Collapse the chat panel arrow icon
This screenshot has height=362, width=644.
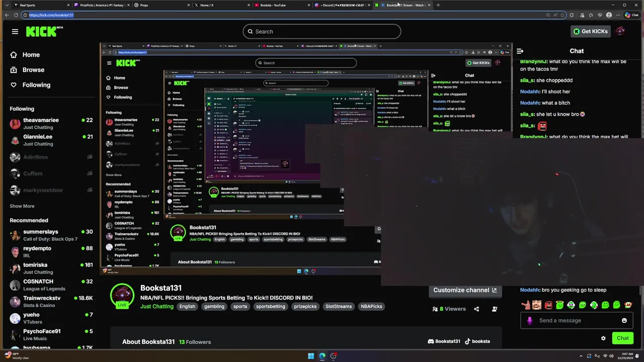520,51
